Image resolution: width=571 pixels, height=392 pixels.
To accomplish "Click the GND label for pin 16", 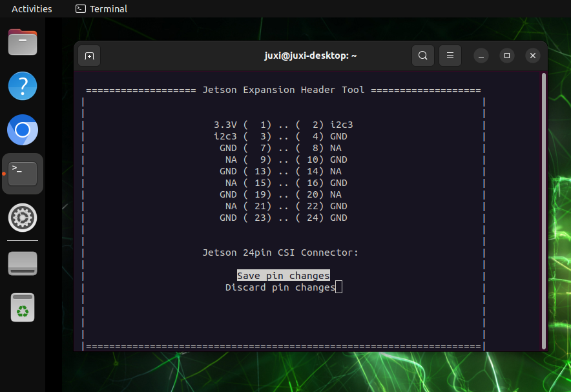I will tap(338, 183).
